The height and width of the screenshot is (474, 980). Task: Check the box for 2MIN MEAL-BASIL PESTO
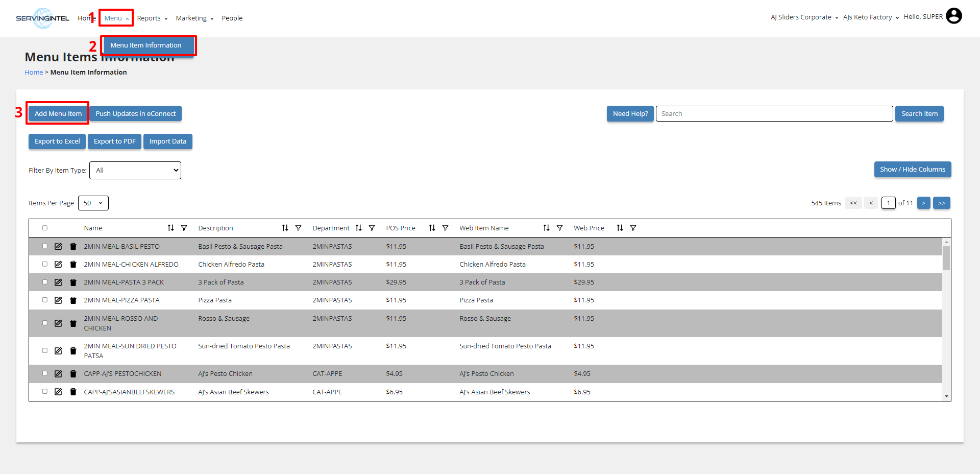[45, 246]
